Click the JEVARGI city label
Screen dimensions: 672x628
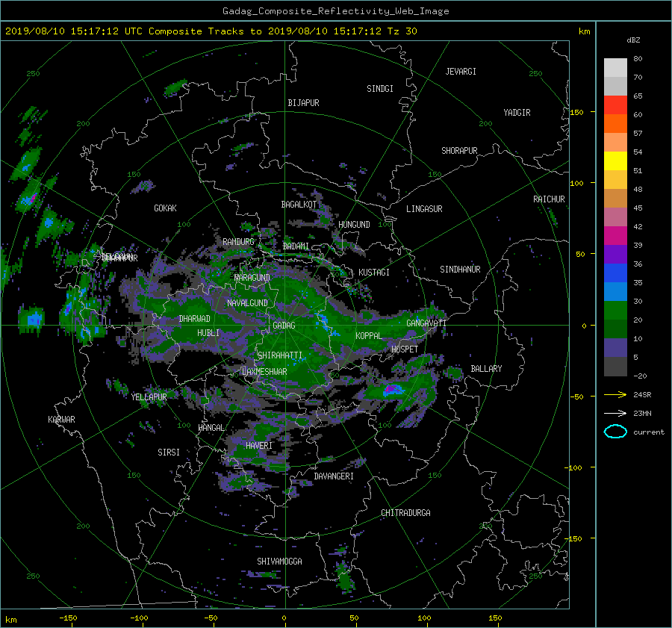[x=461, y=72]
